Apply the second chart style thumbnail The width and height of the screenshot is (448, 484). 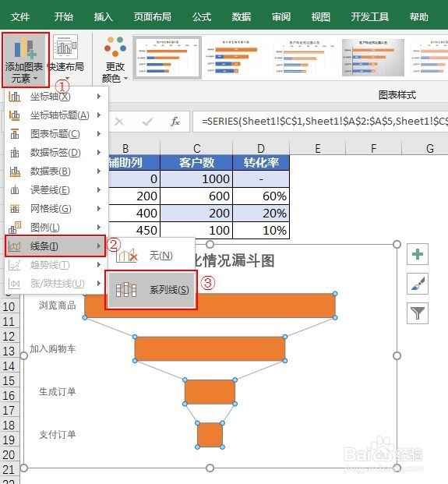tap(235, 58)
